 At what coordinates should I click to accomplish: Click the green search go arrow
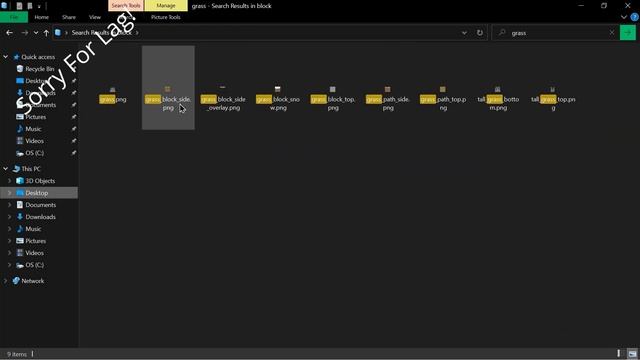(628, 33)
